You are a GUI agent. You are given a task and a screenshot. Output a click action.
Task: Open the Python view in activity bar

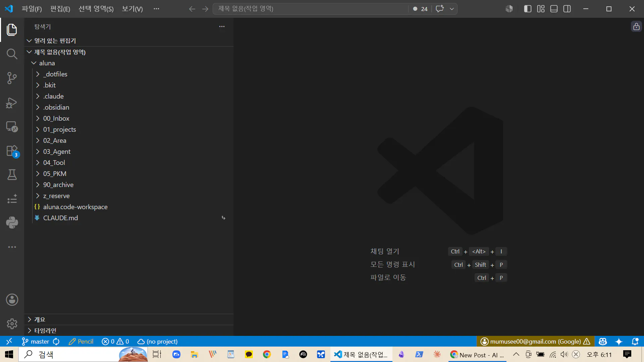click(12, 223)
